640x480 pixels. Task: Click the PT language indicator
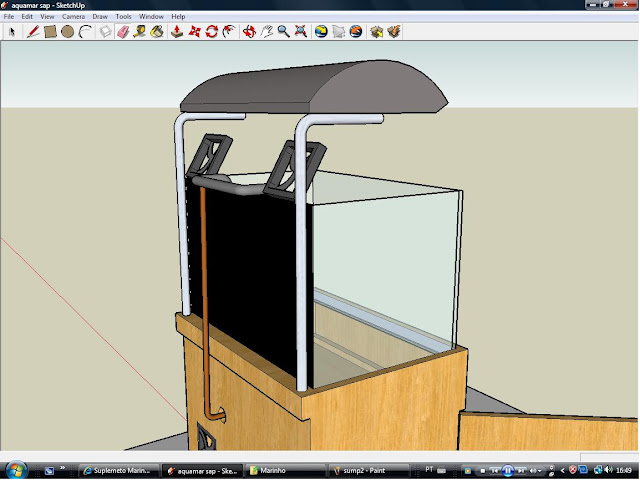click(x=429, y=470)
